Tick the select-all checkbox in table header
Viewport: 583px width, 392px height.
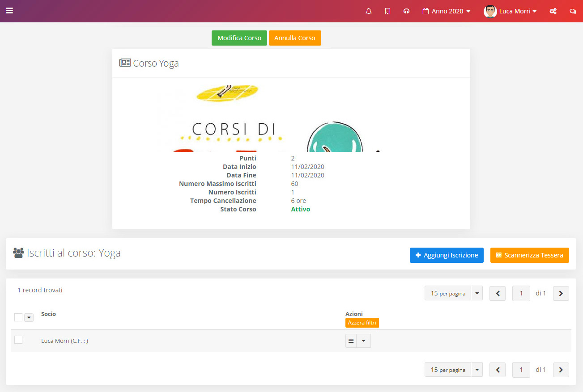[18, 317]
